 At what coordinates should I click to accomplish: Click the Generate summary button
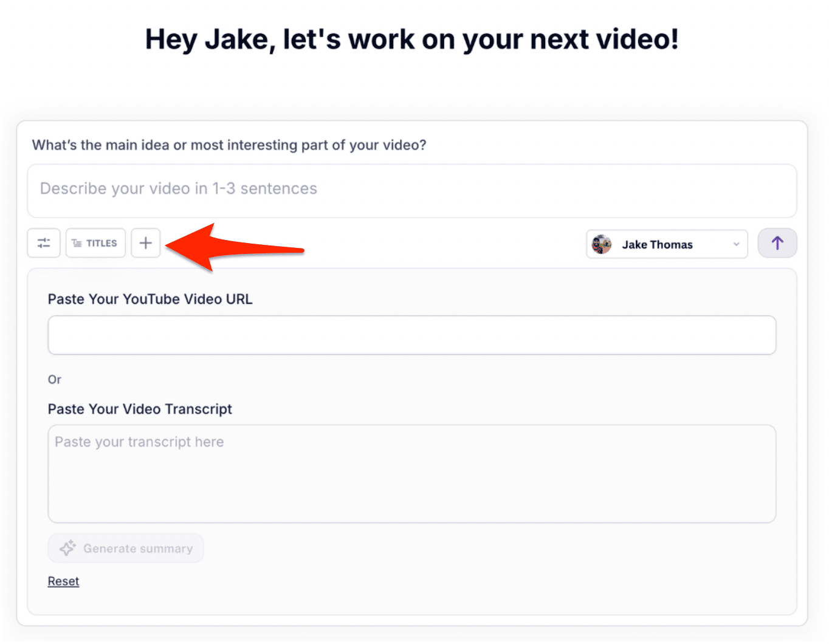(x=126, y=547)
